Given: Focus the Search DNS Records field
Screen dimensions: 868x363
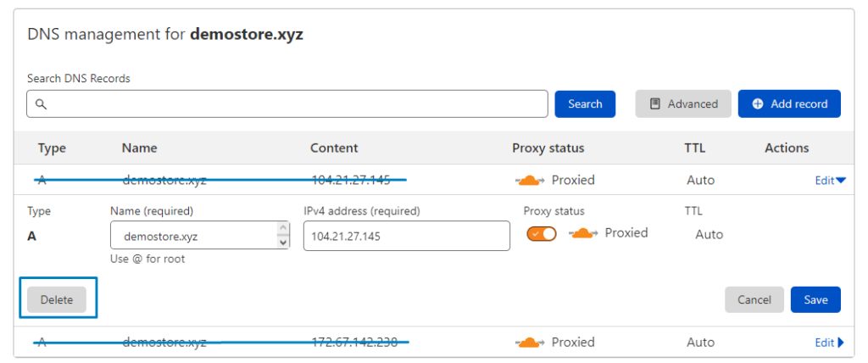Looking at the screenshot, I should coord(287,104).
